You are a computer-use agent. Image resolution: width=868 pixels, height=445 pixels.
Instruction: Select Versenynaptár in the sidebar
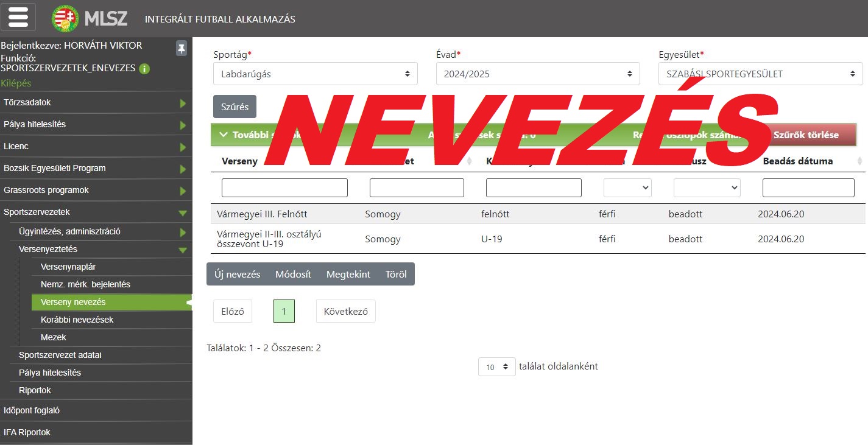(68, 267)
